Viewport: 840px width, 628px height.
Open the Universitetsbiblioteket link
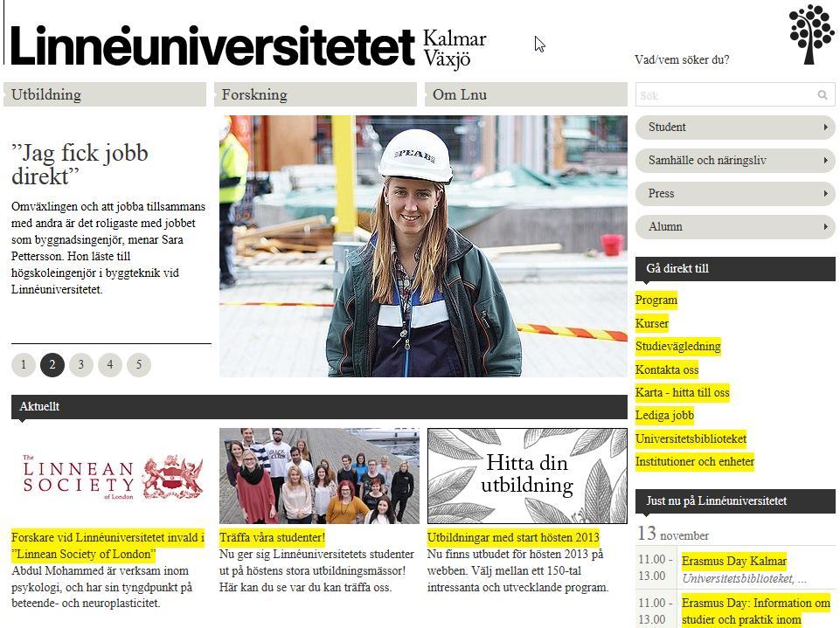[x=691, y=438]
